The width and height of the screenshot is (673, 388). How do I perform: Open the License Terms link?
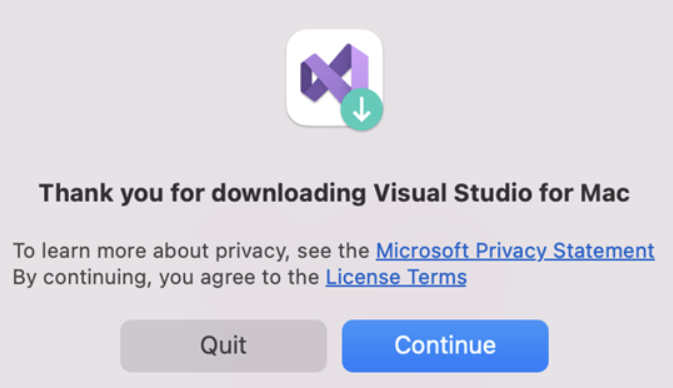[x=396, y=277]
